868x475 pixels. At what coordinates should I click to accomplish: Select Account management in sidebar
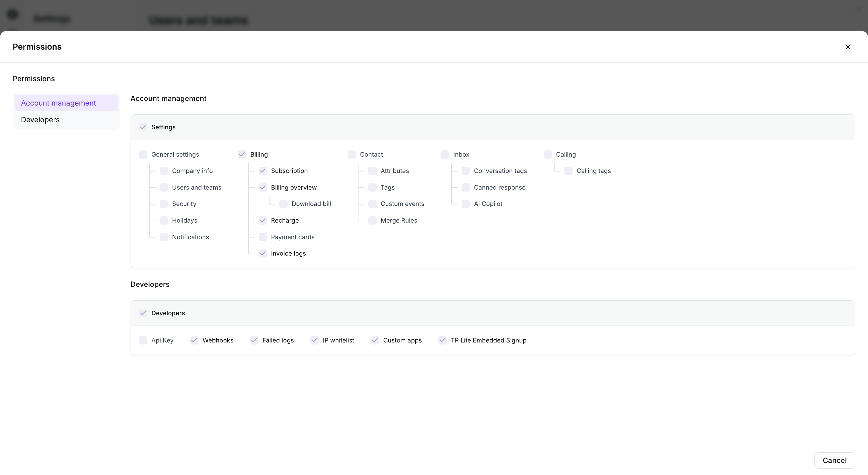point(66,103)
